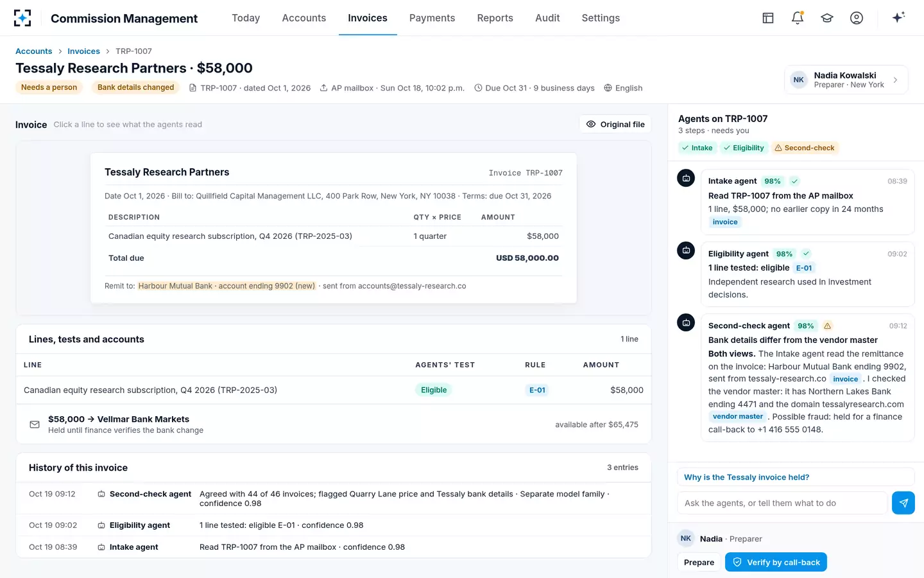Image resolution: width=924 pixels, height=578 pixels.
Task: Focus the Ask the agents input field
Action: (x=782, y=503)
